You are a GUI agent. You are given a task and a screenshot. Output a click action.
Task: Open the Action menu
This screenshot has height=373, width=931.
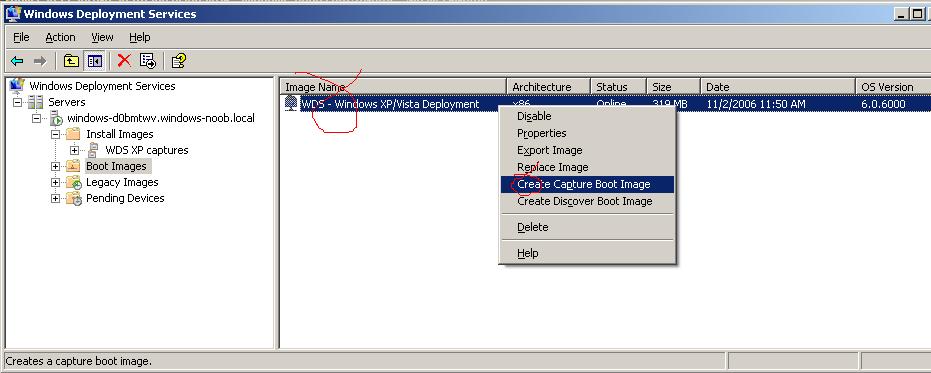coord(61,37)
